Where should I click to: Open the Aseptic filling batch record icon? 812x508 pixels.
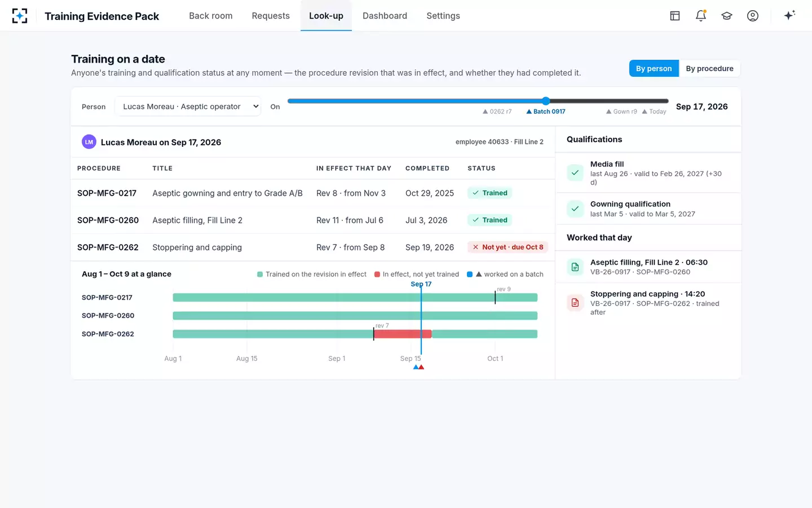(x=575, y=267)
